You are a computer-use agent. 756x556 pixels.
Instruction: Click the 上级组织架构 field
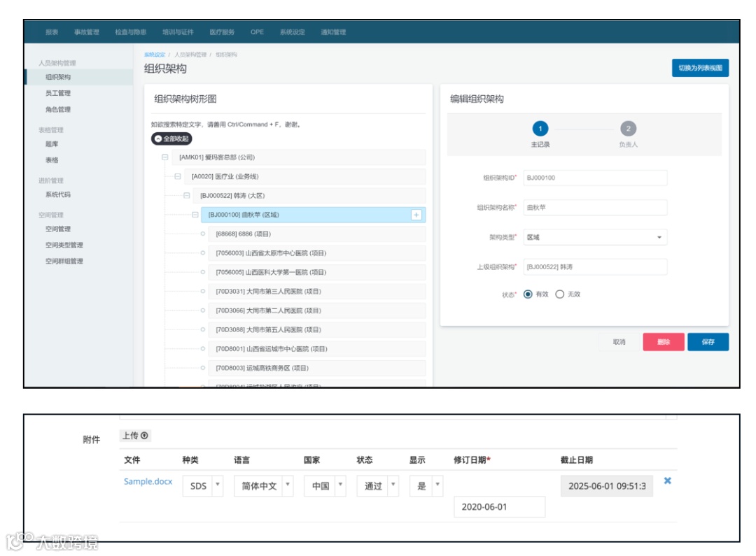tap(596, 267)
